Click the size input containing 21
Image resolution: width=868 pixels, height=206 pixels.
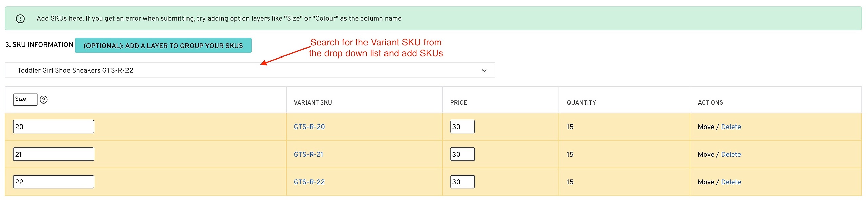pos(53,154)
